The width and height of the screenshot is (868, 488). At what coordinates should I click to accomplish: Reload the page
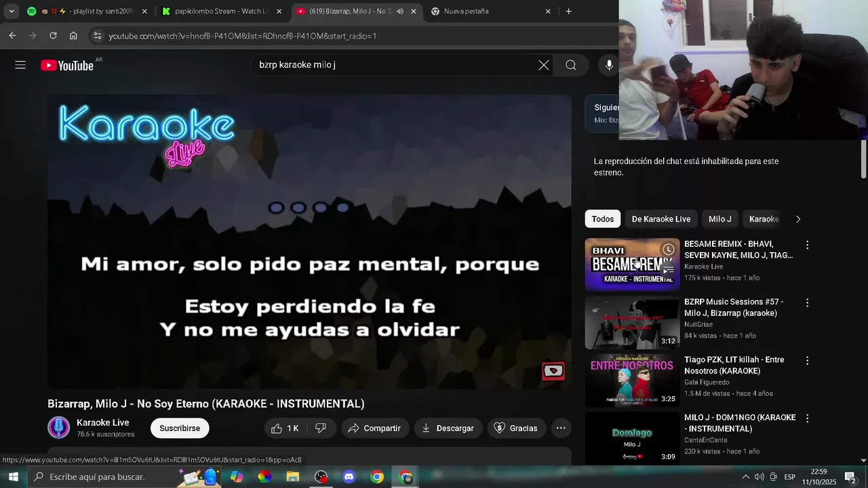pyautogui.click(x=53, y=35)
